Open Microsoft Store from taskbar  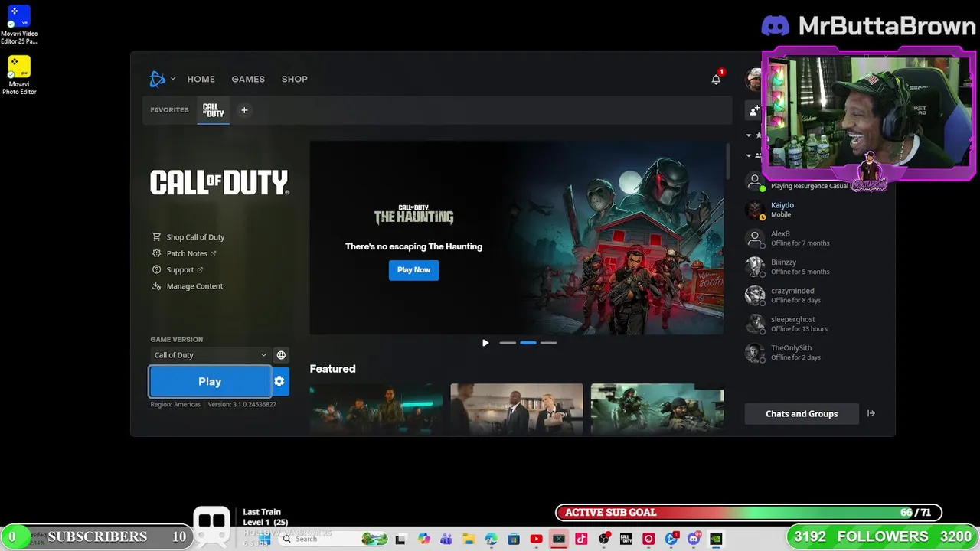point(514,539)
